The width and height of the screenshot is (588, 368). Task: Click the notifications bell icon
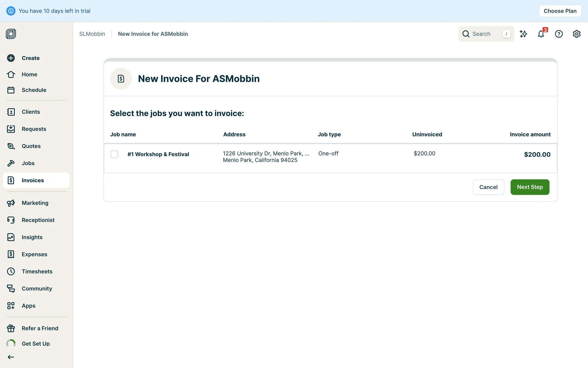(x=541, y=34)
